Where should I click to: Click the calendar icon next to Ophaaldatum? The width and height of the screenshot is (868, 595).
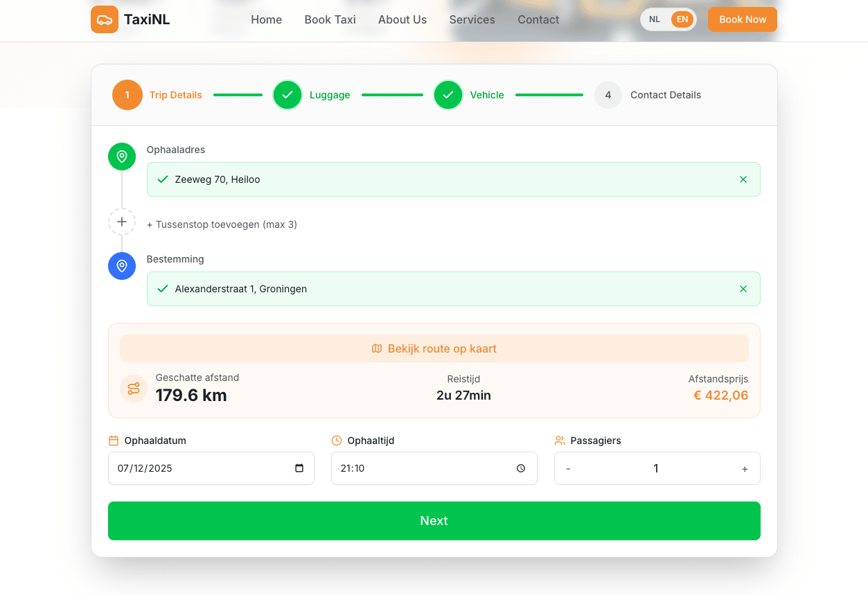(114, 440)
